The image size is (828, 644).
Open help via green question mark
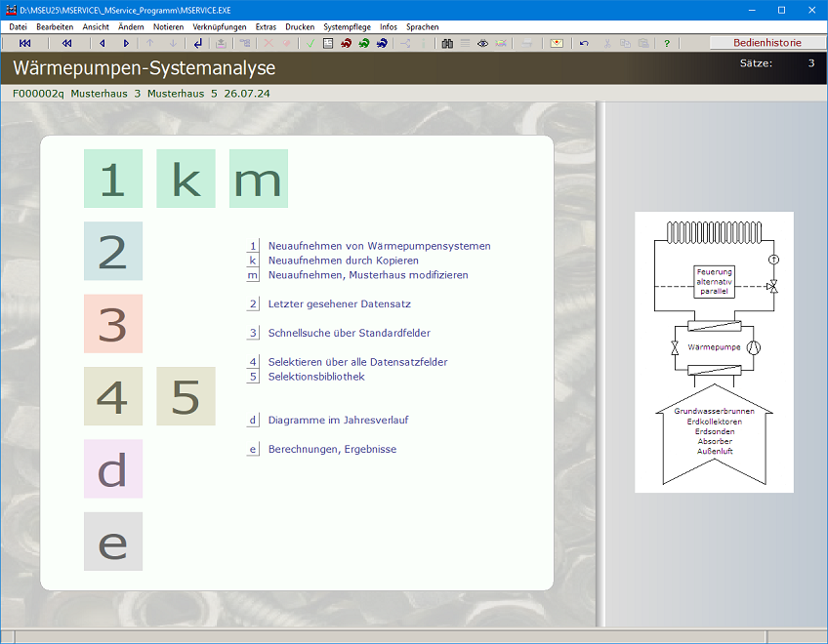(x=667, y=43)
